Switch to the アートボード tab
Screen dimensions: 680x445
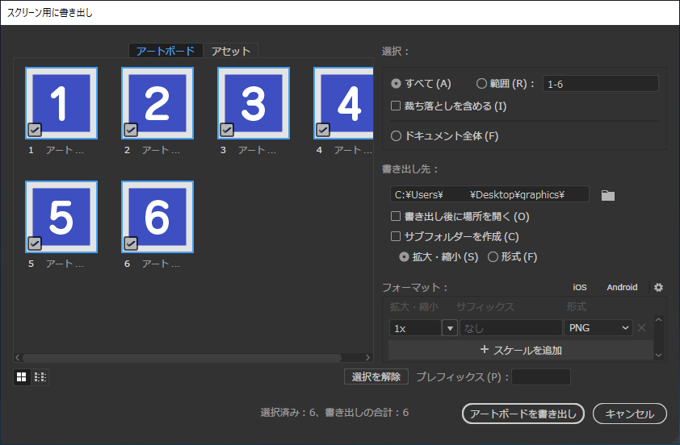165,51
